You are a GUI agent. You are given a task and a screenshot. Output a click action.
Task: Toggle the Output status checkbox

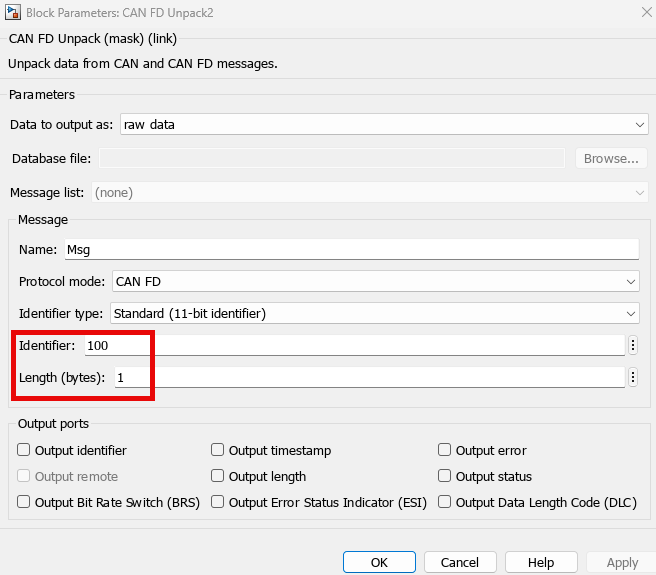pos(445,477)
